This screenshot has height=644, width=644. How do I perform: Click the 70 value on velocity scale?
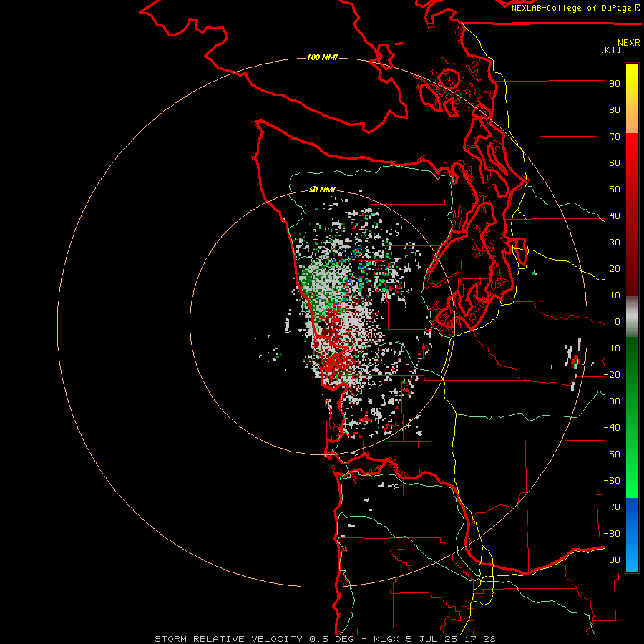click(x=615, y=137)
